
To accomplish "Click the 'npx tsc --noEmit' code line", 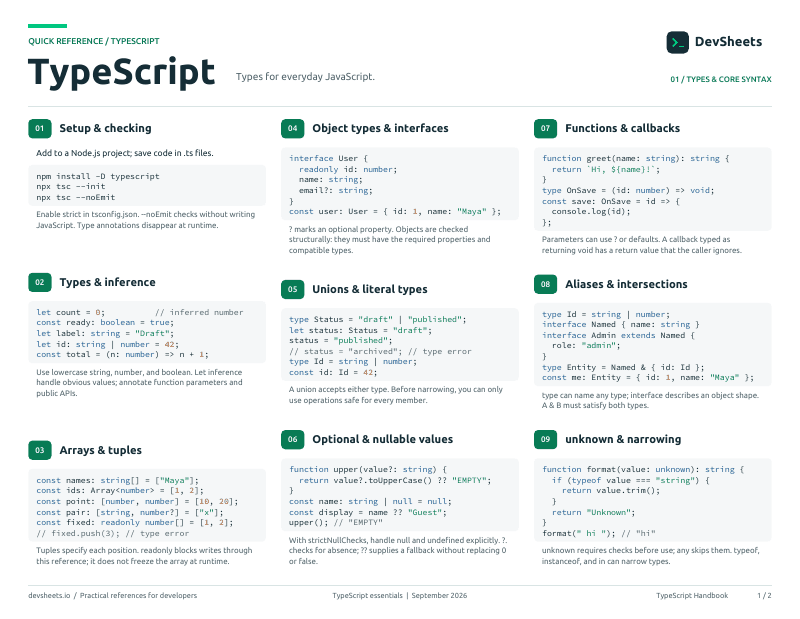I will tap(76, 197).
